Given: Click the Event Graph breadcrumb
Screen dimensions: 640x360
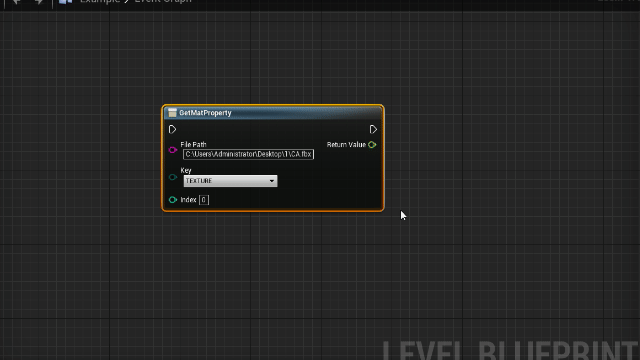Looking at the screenshot, I should (x=163, y=1).
